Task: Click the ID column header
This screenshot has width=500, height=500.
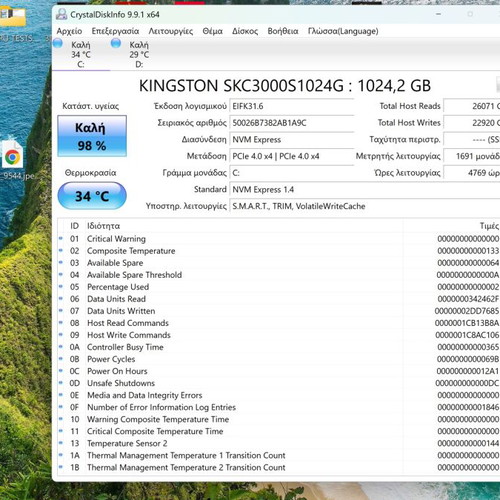Action: click(x=74, y=226)
